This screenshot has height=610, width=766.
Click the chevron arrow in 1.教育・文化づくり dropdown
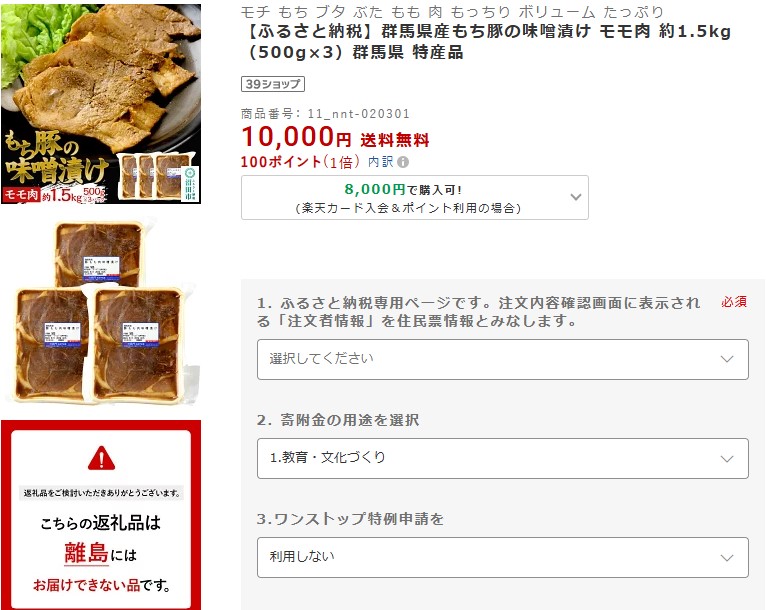[x=727, y=459]
